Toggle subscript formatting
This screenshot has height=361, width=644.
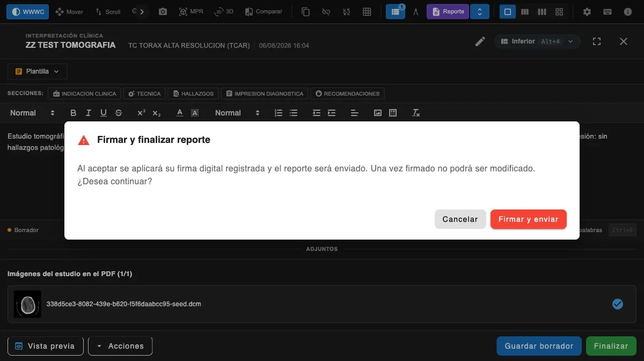[156, 113]
